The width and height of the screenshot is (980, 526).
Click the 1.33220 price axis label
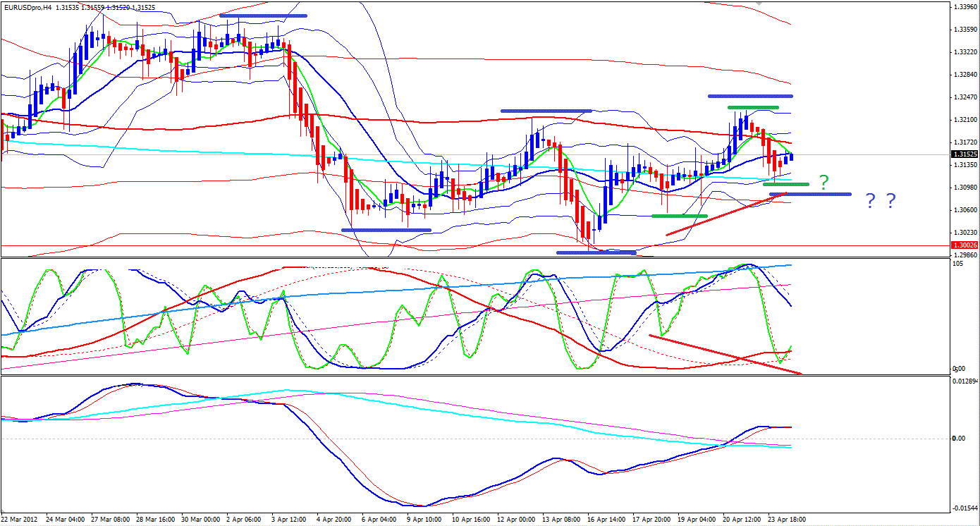click(x=964, y=52)
